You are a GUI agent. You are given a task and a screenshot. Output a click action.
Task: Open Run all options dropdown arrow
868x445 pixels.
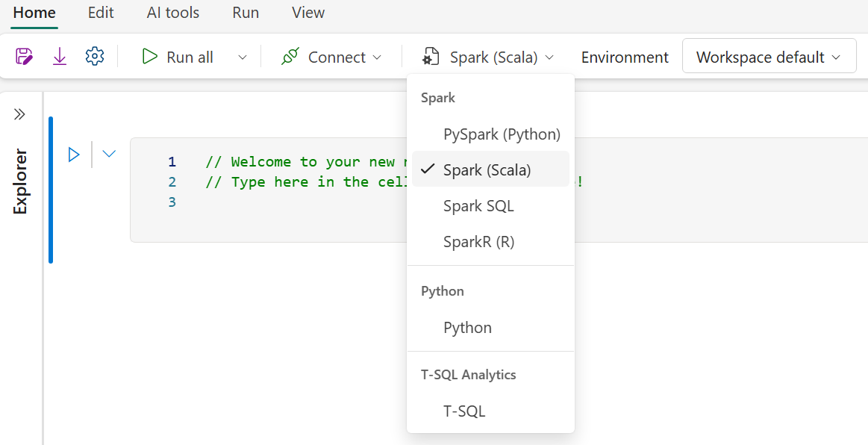242,57
